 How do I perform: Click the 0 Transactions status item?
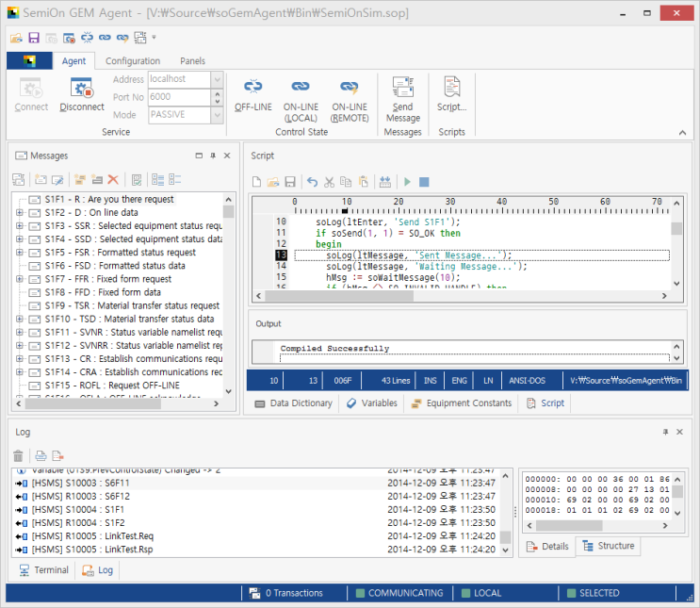285,593
